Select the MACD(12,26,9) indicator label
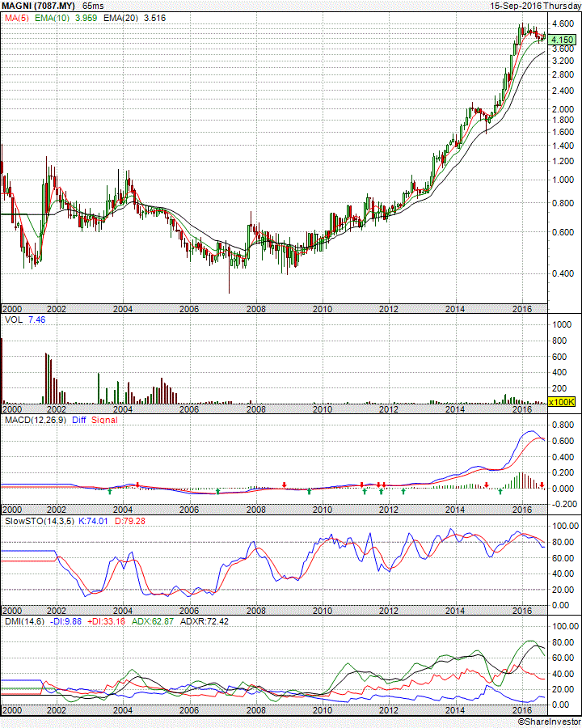This screenshot has height=728, width=582. [x=36, y=420]
